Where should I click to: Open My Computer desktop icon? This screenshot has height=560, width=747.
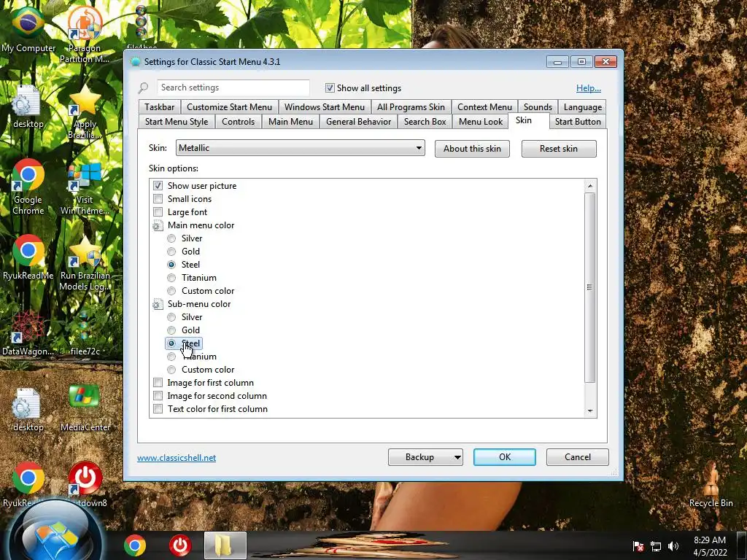tap(28, 28)
